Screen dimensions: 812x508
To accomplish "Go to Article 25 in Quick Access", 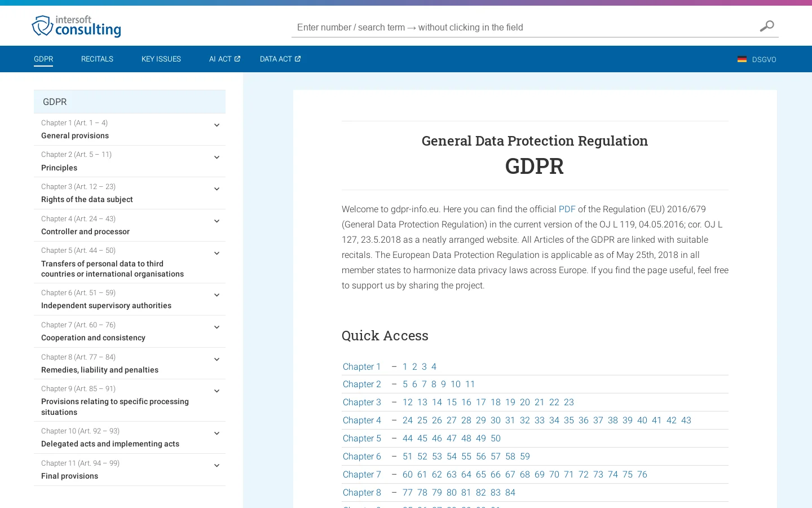I will pos(422,420).
